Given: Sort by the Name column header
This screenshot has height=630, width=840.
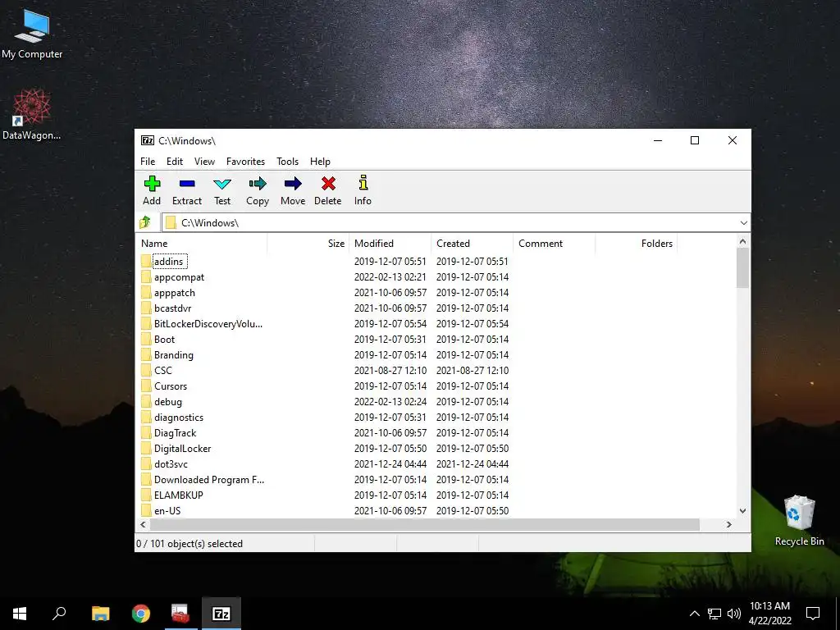Looking at the screenshot, I should 202,243.
